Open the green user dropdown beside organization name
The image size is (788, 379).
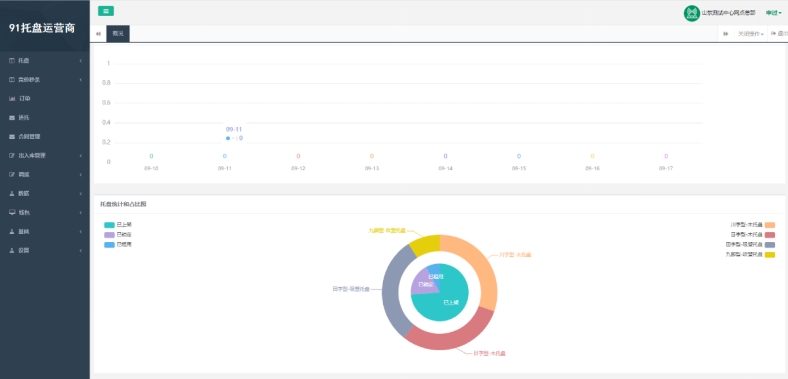click(x=773, y=13)
